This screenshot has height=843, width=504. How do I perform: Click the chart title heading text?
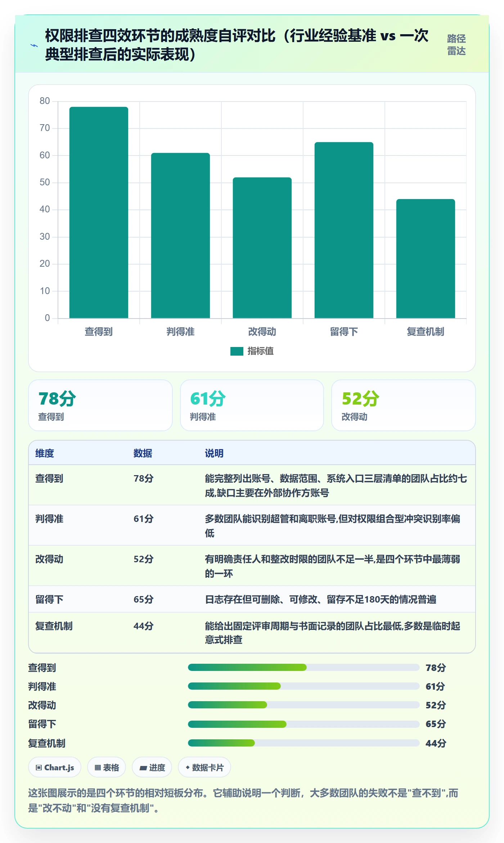(237, 45)
